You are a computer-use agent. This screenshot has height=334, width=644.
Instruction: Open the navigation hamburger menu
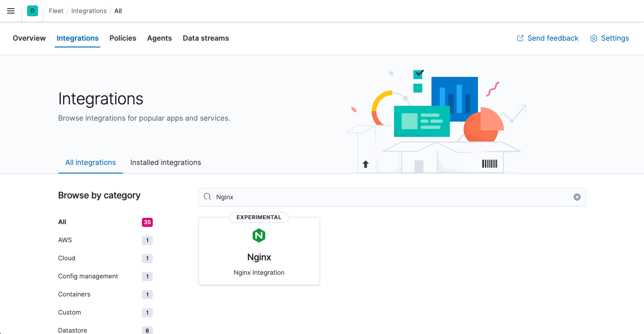pos(11,11)
